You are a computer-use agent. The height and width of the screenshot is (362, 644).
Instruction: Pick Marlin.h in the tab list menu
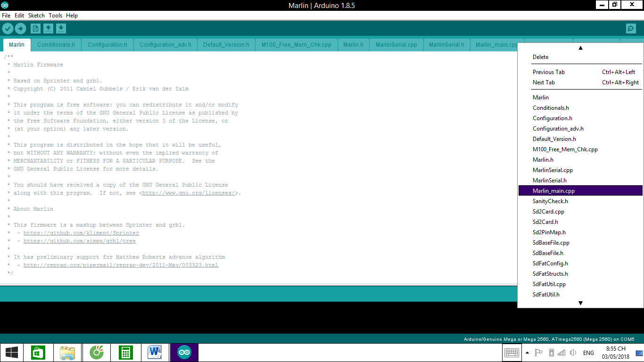coord(580,160)
